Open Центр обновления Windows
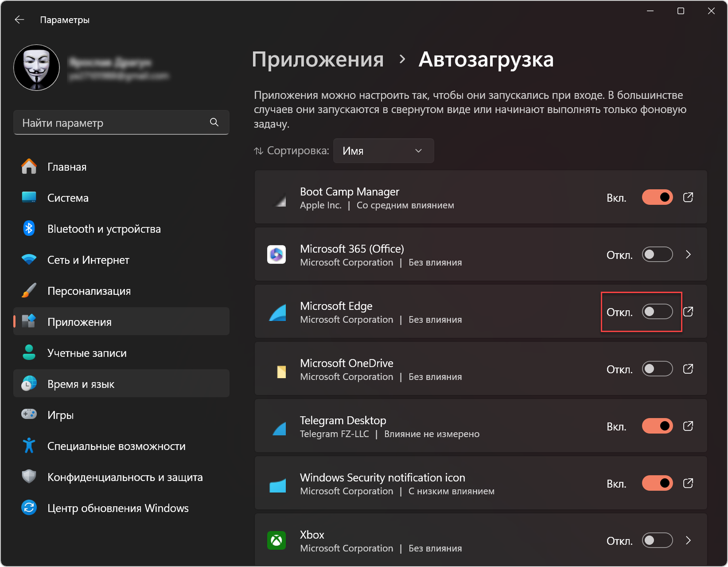This screenshot has height=567, width=728. click(121, 508)
